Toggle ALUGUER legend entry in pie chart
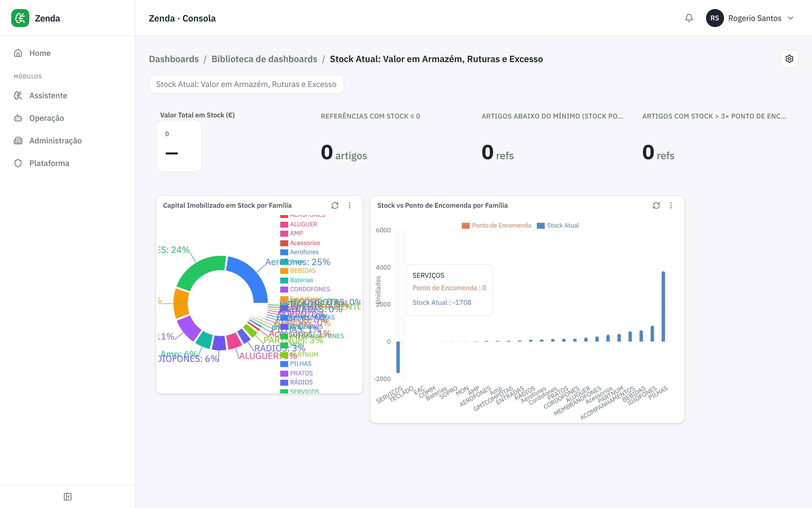Screen dimensions: 812x508 pyautogui.click(x=299, y=224)
